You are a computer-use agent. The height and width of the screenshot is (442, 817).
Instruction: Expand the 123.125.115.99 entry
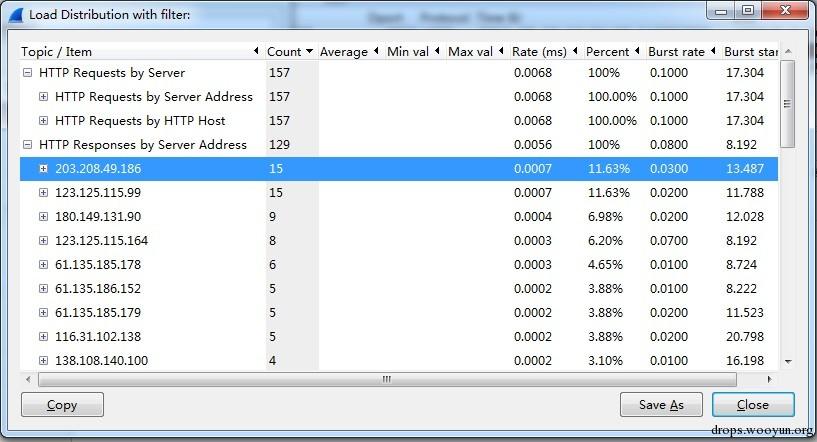[x=43, y=192]
